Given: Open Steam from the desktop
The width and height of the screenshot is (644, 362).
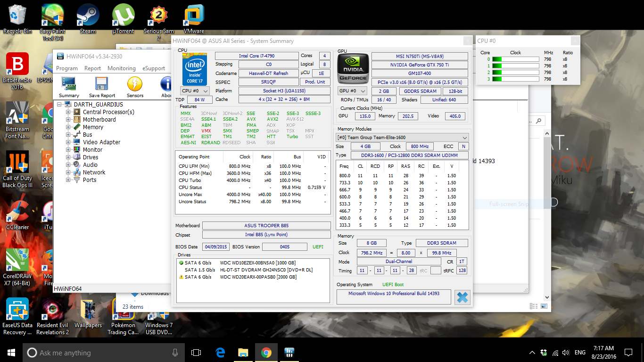Looking at the screenshot, I should [87, 14].
